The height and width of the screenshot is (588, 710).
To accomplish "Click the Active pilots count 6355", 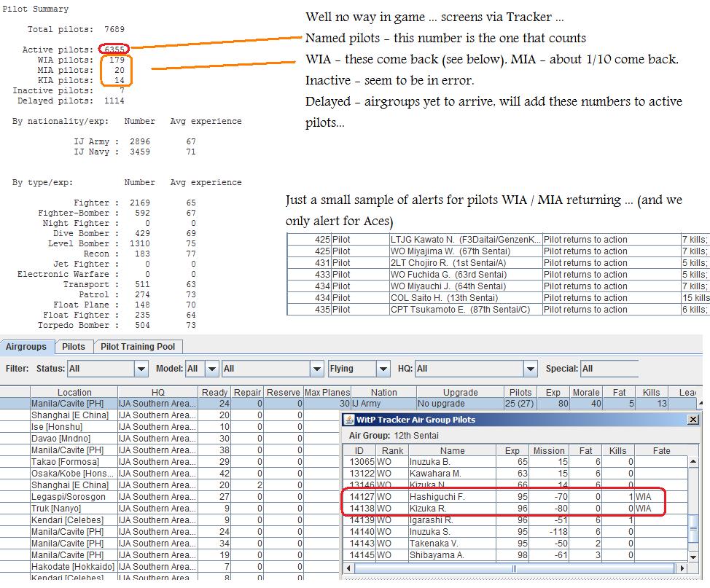I will point(114,50).
